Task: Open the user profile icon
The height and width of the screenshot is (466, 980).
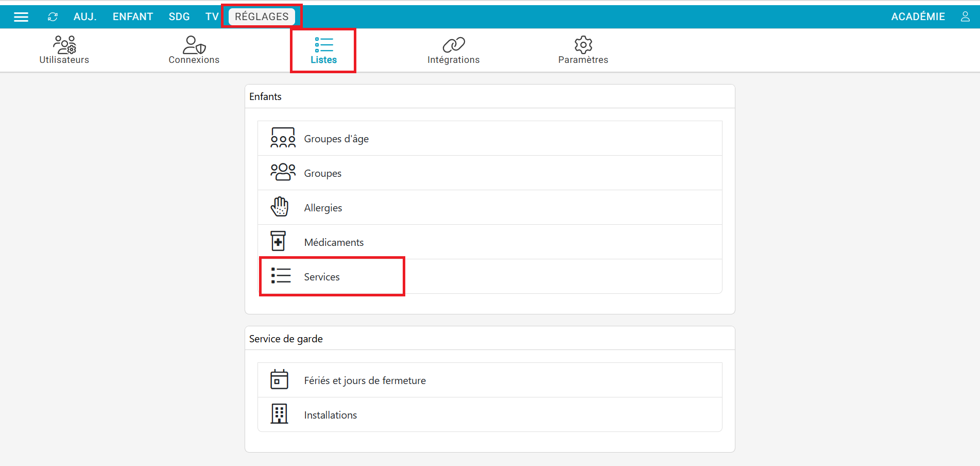Action: click(965, 17)
